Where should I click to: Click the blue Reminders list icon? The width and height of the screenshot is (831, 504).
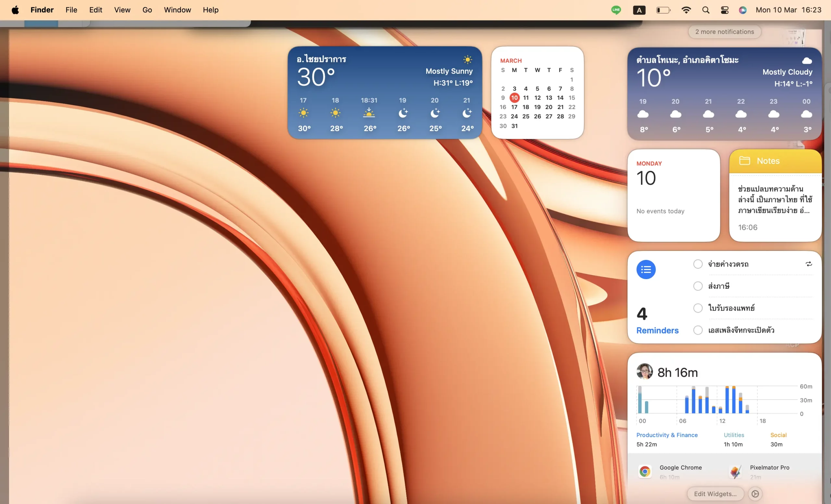646,269
